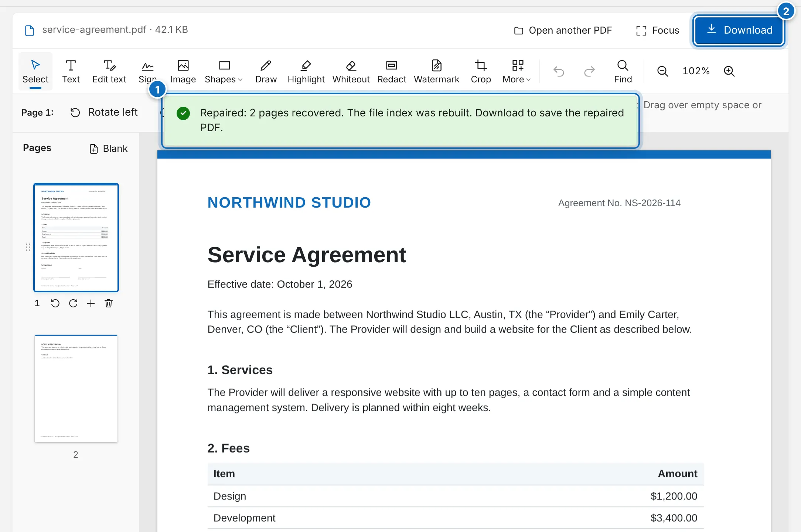Image resolution: width=801 pixels, height=532 pixels.
Task: Enter Focus mode
Action: coord(658,30)
